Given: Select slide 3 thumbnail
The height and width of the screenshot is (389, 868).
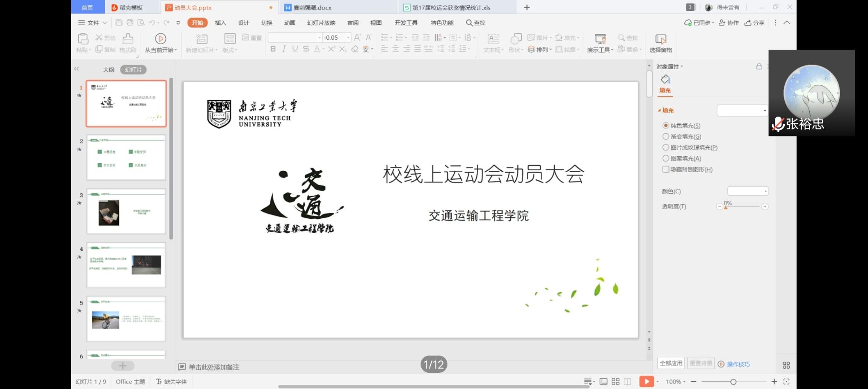Looking at the screenshot, I should [x=126, y=211].
